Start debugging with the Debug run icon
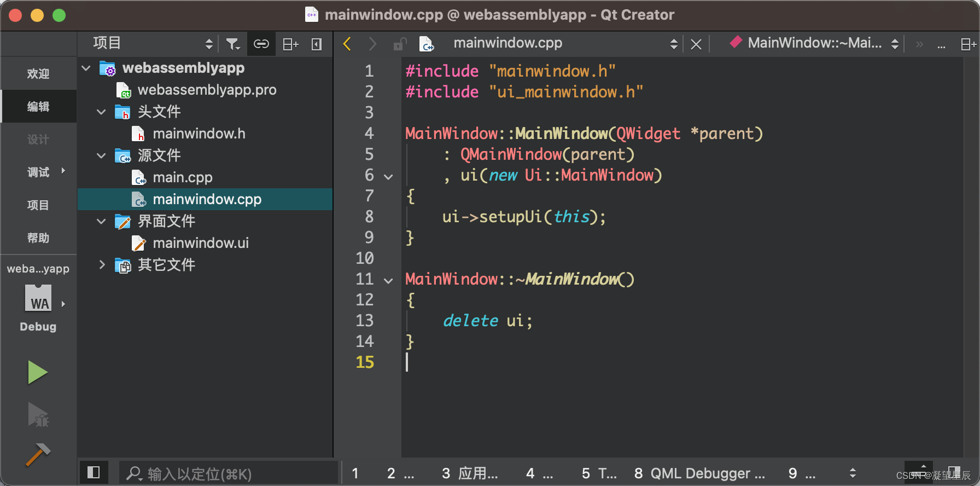980x486 pixels. click(38, 414)
